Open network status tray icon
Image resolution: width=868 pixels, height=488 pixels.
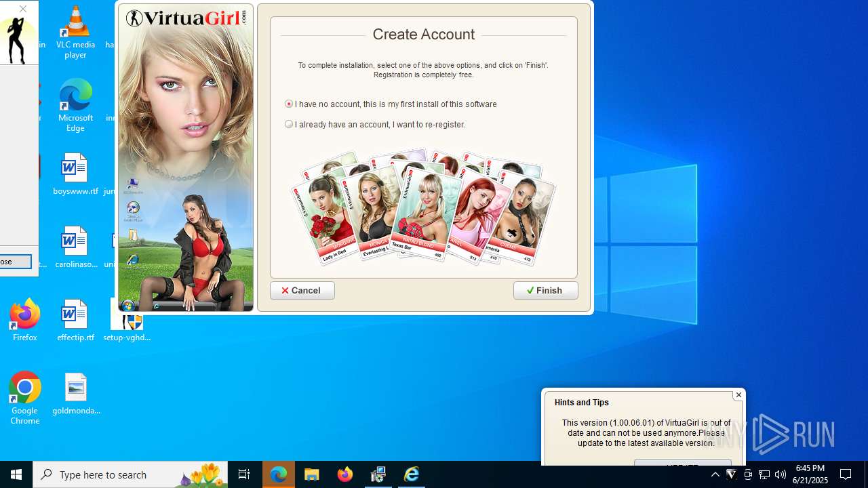[764, 474]
